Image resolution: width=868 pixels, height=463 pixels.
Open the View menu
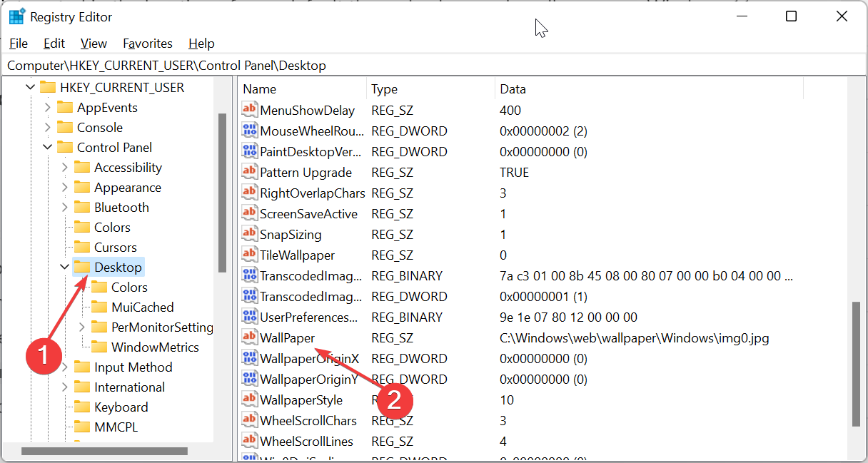(94, 44)
